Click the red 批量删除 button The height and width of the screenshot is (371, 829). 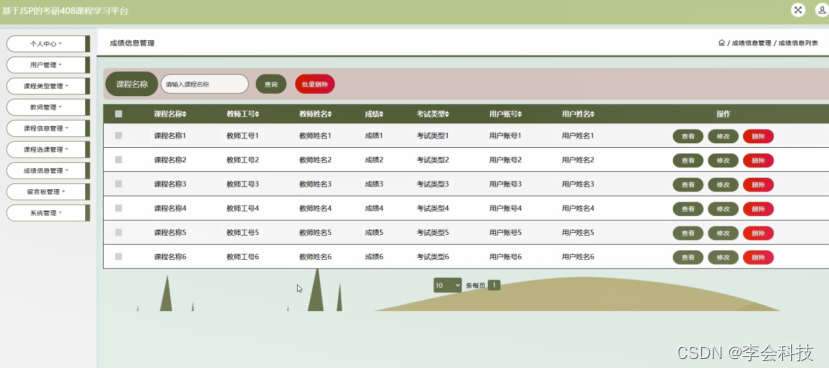[315, 84]
